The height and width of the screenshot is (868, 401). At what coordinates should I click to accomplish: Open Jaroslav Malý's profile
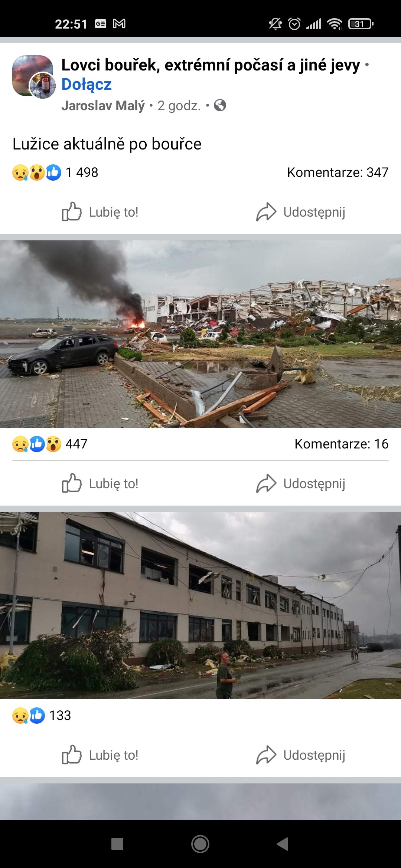pos(103,106)
